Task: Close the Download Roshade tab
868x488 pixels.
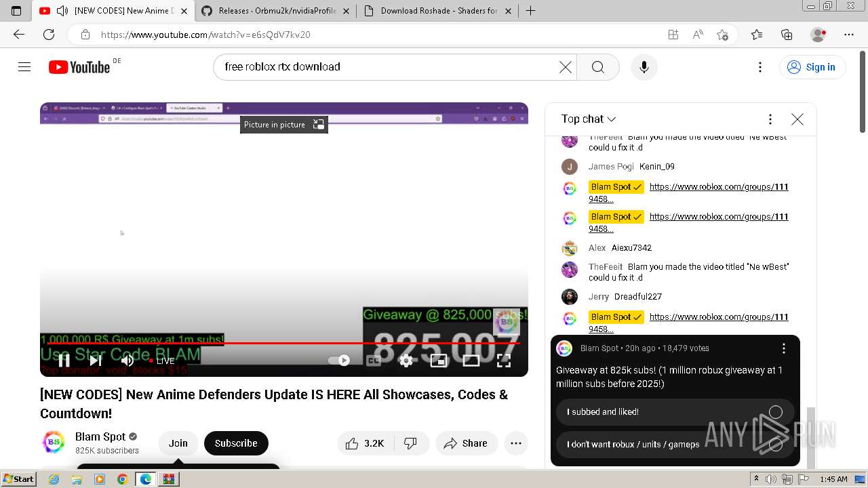Action: click(x=508, y=11)
